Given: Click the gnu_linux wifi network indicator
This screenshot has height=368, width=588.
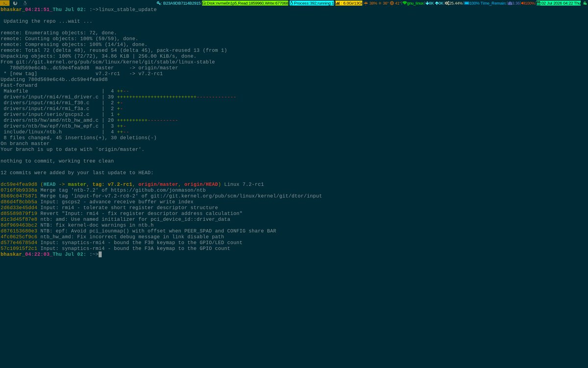Looking at the screenshot, I should (x=413, y=3).
